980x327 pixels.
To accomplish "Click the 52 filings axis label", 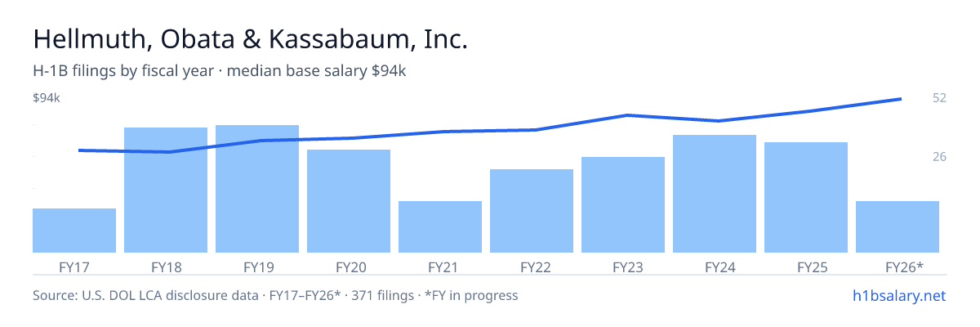I will click(939, 98).
